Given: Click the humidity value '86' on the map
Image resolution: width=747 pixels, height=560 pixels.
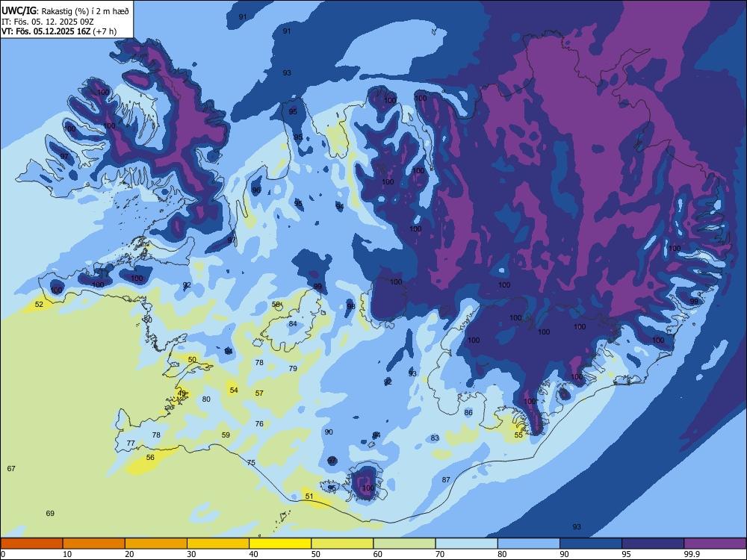Looking at the screenshot, I should click(468, 412).
